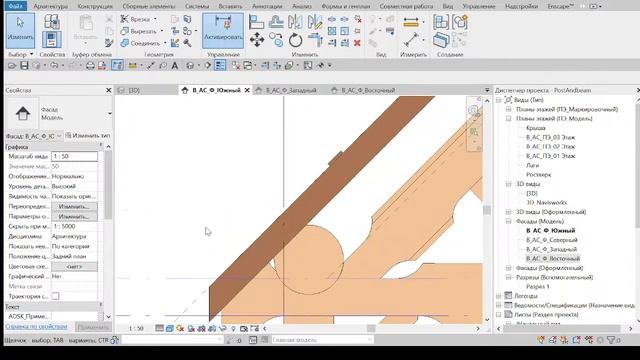640x360 pixels.
Task: Expand Фасады (Оформленный) node
Action: (x=509, y=268)
